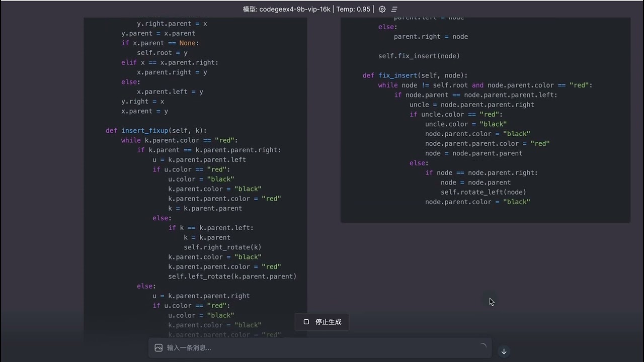Click line 'elif x == x.parent.right:'
Screen dimensions: 644x362
coord(170,62)
